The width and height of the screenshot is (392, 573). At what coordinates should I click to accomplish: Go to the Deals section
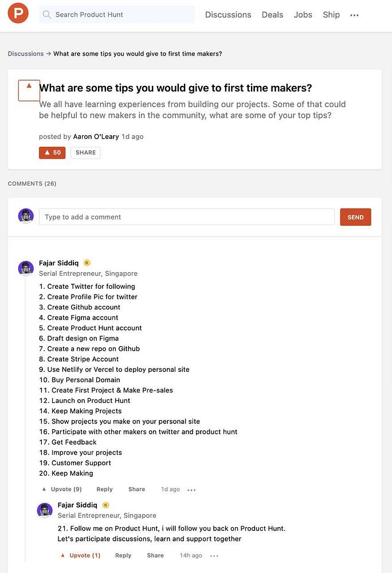pos(272,15)
